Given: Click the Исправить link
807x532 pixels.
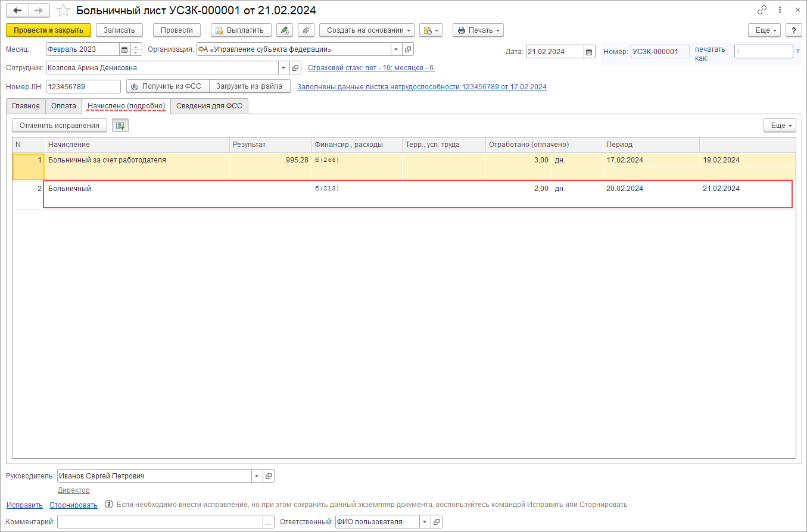Looking at the screenshot, I should (x=24, y=505).
